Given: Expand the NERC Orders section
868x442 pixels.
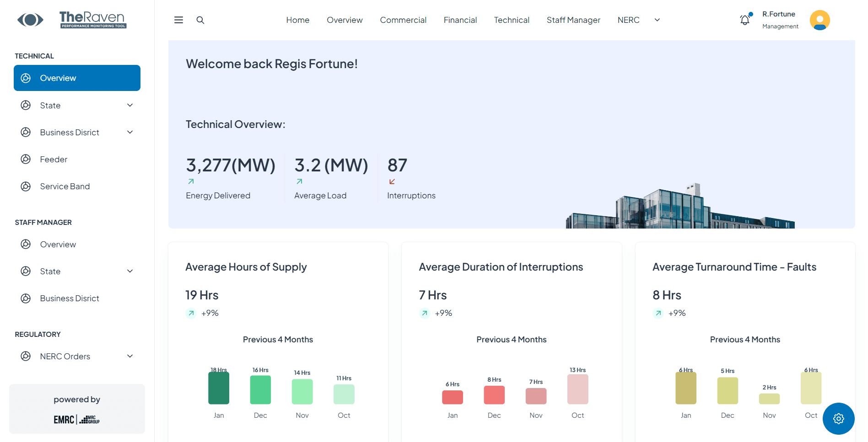Looking at the screenshot, I should point(130,356).
